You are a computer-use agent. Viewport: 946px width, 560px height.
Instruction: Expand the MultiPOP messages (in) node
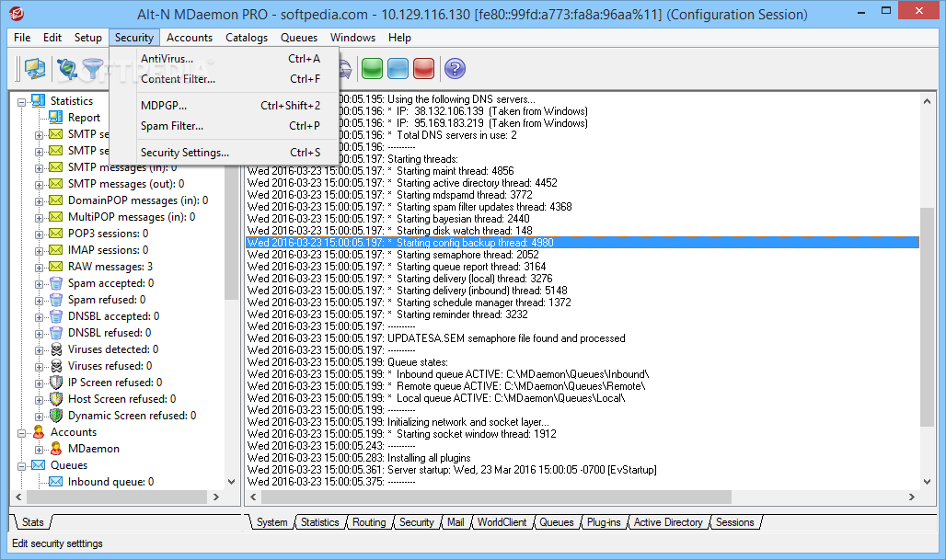coord(40,218)
